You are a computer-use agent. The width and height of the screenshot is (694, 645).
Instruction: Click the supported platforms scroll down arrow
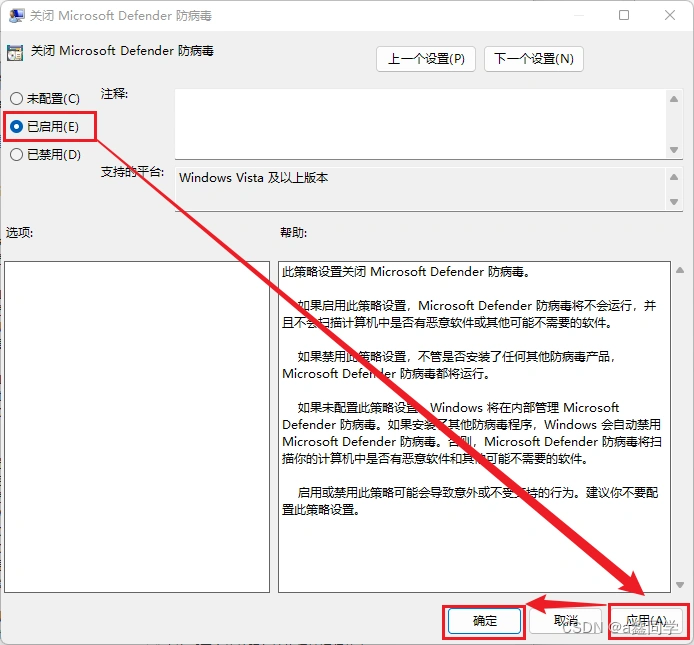[674, 202]
